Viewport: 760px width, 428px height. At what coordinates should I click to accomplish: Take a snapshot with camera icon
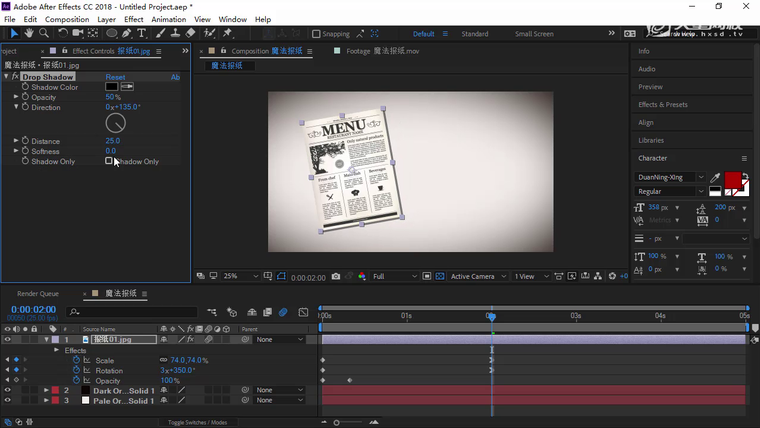click(336, 277)
